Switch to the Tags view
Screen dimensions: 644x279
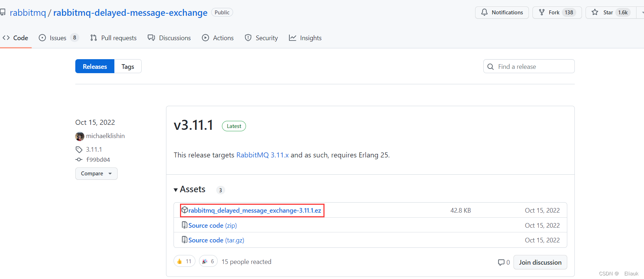coord(128,66)
